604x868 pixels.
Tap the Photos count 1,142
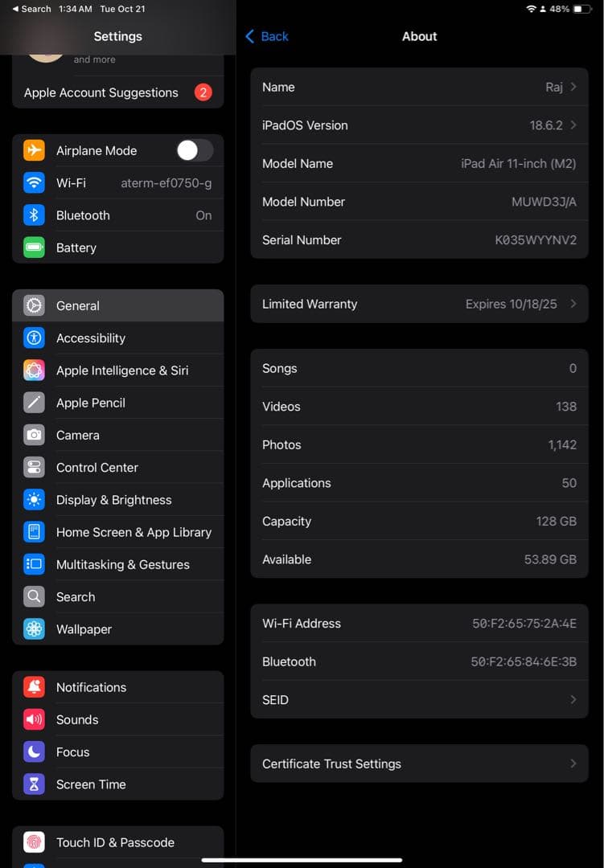(562, 445)
